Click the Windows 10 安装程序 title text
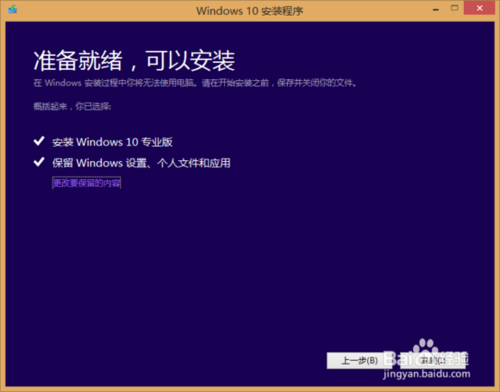 250,11
